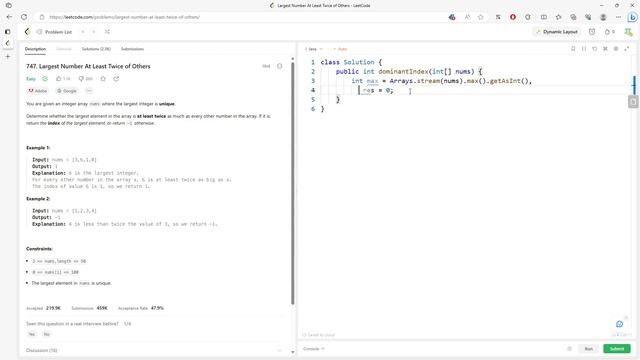Show more company tags ellipsis
The image size is (640, 360).
(x=89, y=91)
